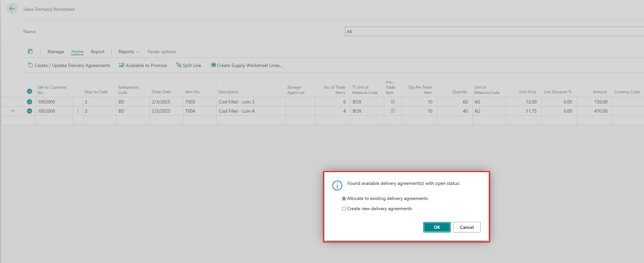Cancel the delivery agreement dialog
644x263 pixels.
[467, 227]
